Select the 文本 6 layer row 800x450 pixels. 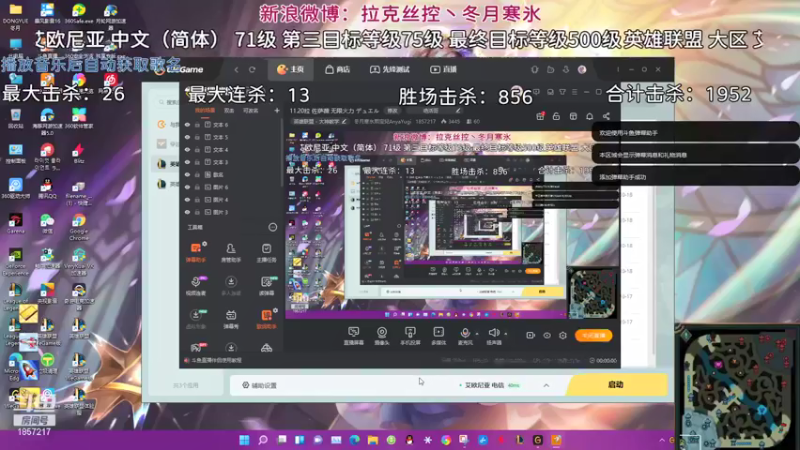coord(231,124)
